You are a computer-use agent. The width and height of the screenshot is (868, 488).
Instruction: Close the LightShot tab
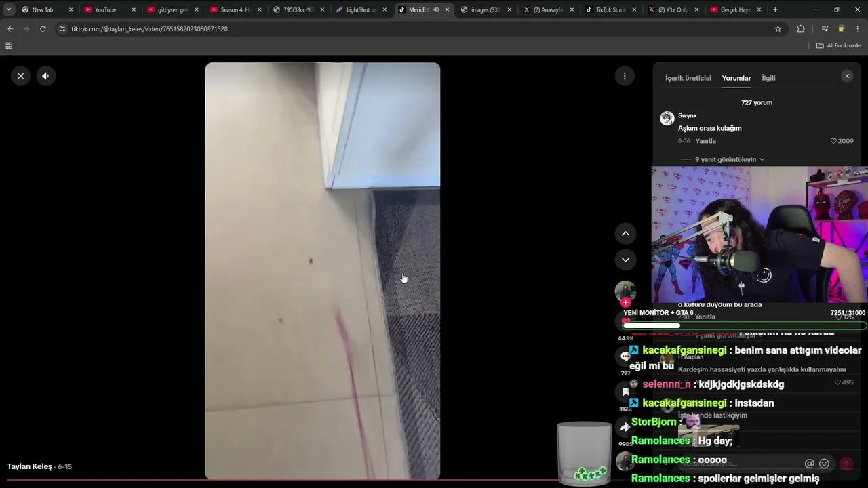[x=384, y=9]
